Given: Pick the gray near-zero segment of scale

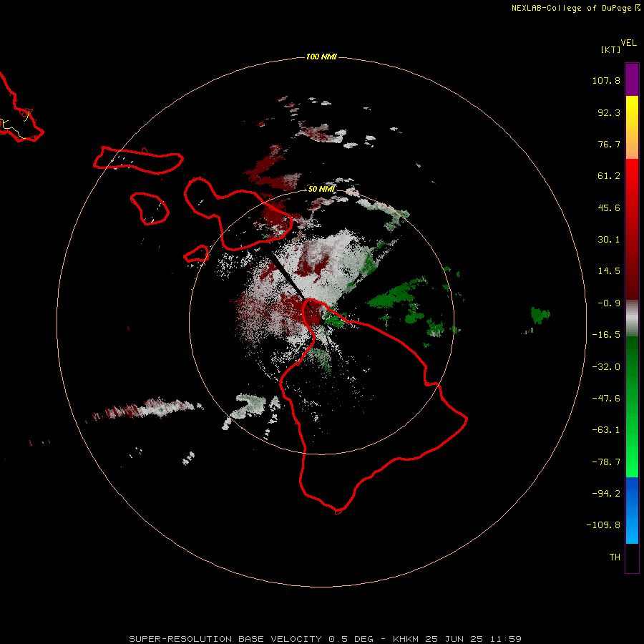Looking at the screenshot, I should coord(632,318).
